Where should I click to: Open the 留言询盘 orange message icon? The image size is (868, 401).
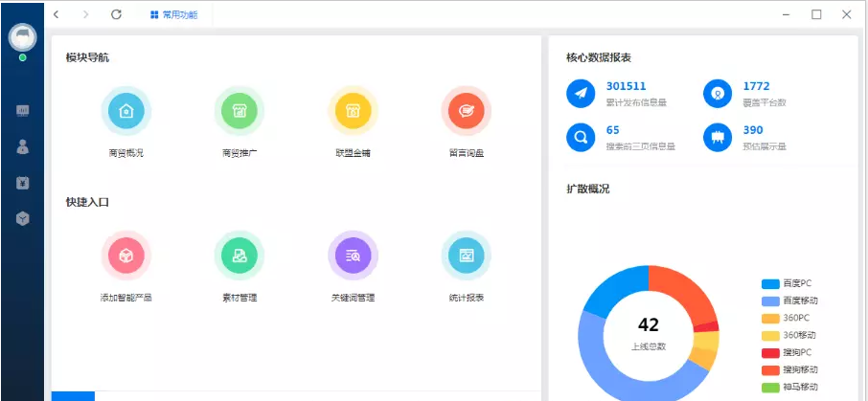467,111
